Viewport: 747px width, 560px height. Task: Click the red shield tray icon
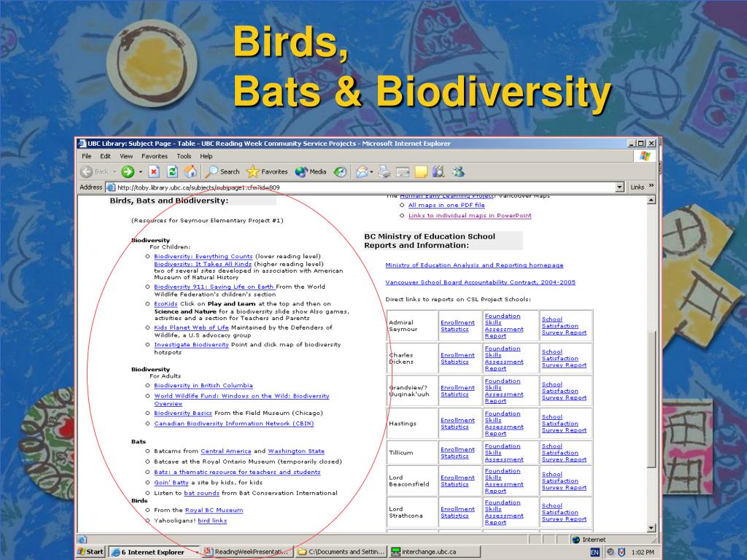pyautogui.click(x=622, y=552)
